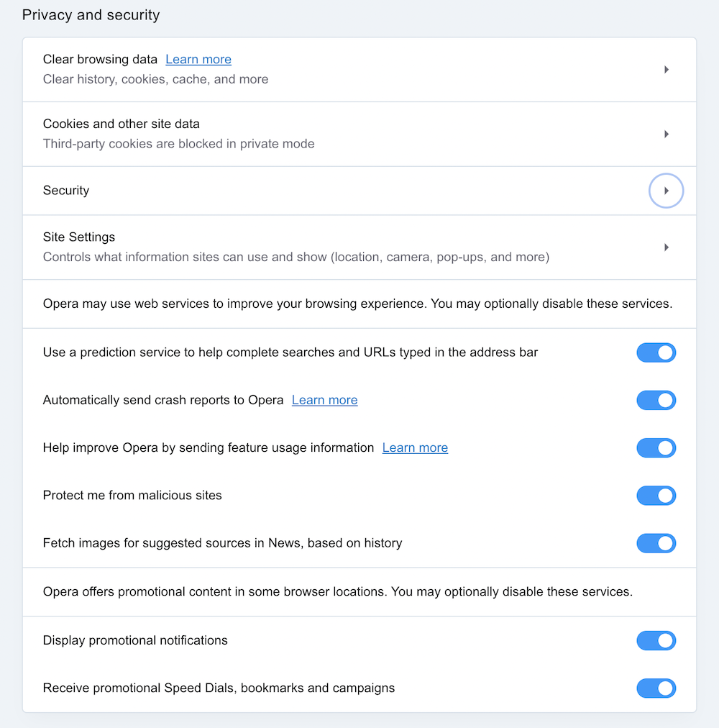The image size is (719, 728).
Task: Select the Privacy and security heading
Action: pyautogui.click(x=91, y=14)
